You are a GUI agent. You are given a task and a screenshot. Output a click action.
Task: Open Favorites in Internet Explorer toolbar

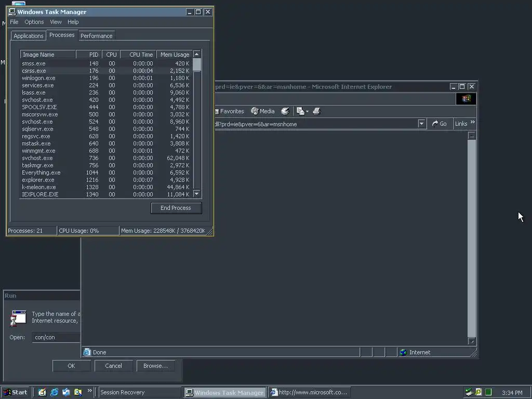(229, 111)
